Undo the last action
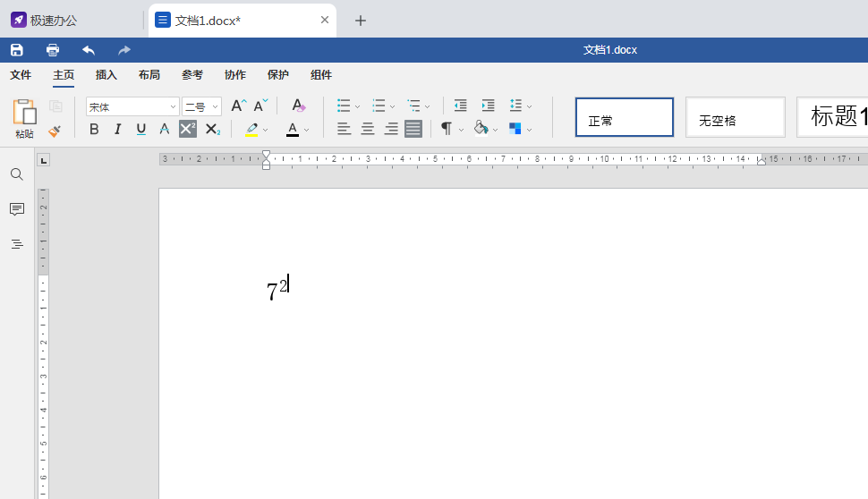 pyautogui.click(x=89, y=50)
